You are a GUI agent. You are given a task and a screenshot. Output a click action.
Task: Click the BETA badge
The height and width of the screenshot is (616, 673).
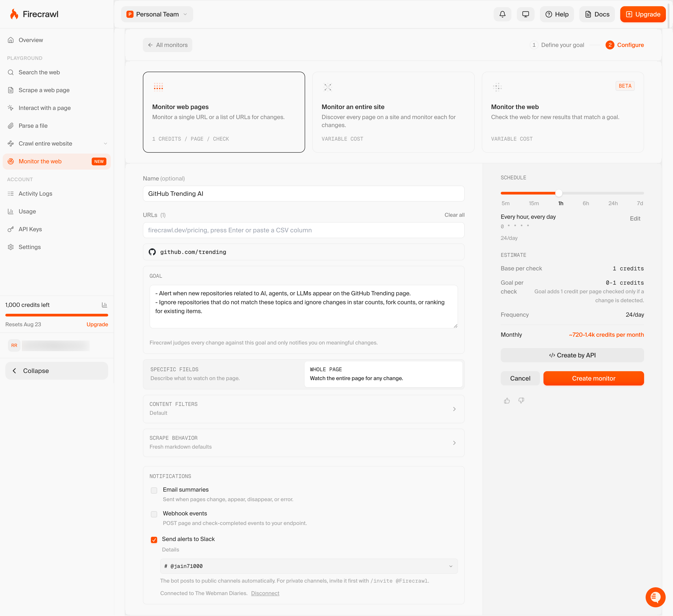pyautogui.click(x=625, y=86)
